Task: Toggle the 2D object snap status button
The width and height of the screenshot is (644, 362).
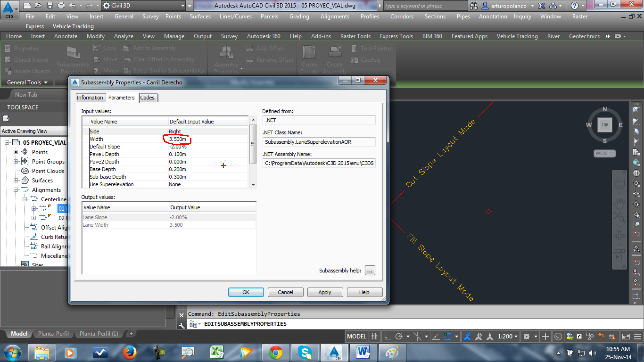Action: point(448,337)
